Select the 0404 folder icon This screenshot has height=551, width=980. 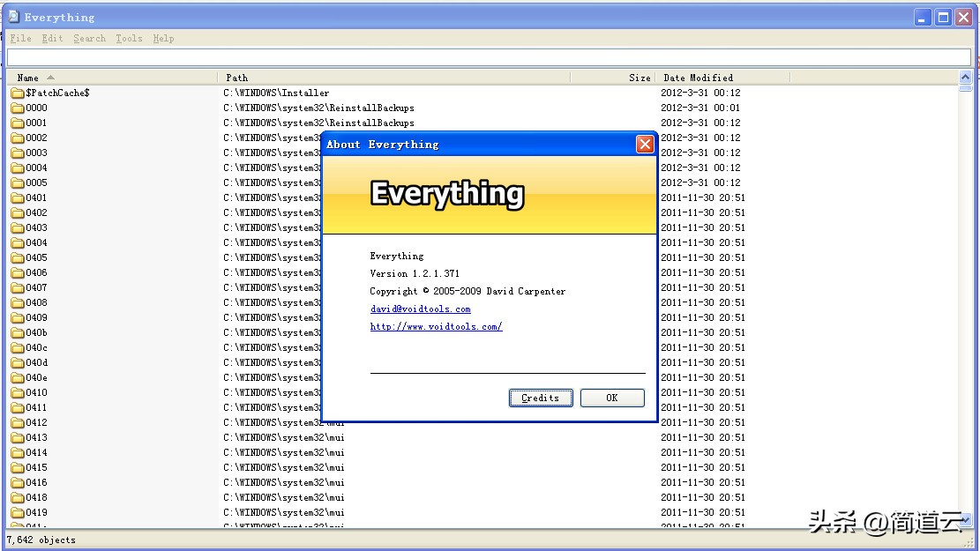18,243
